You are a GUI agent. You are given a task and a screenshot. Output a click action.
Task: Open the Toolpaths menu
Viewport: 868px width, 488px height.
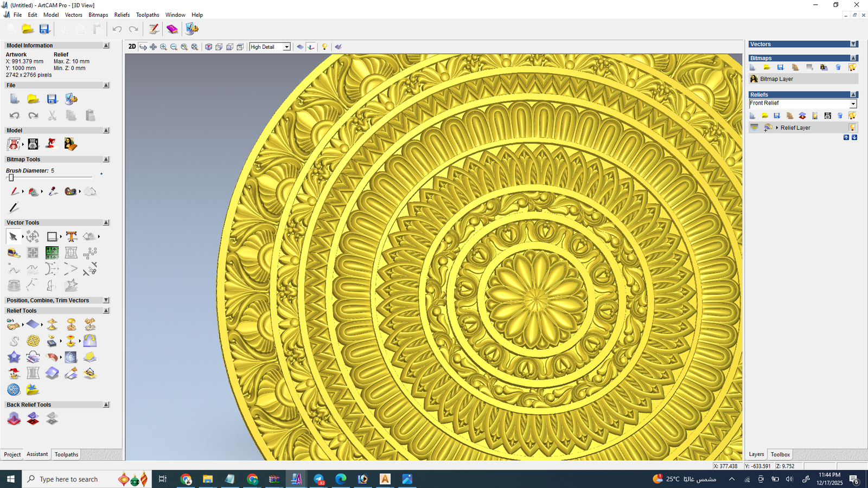[x=148, y=15]
